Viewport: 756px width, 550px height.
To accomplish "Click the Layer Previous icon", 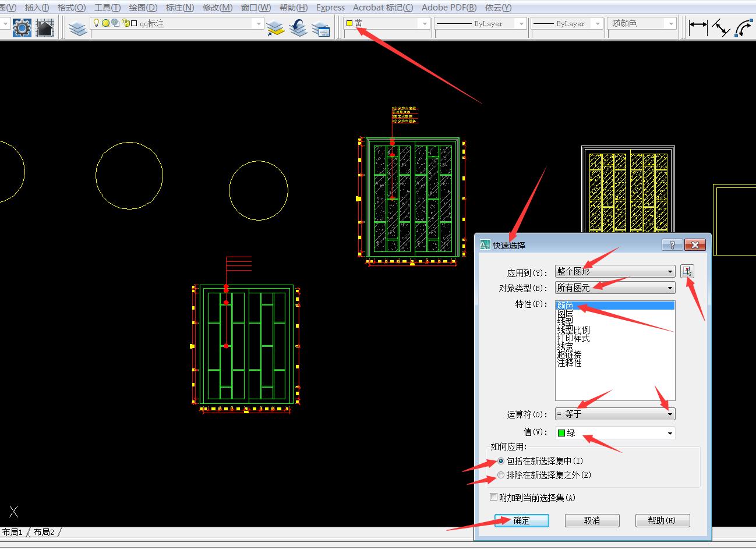I will [x=298, y=27].
